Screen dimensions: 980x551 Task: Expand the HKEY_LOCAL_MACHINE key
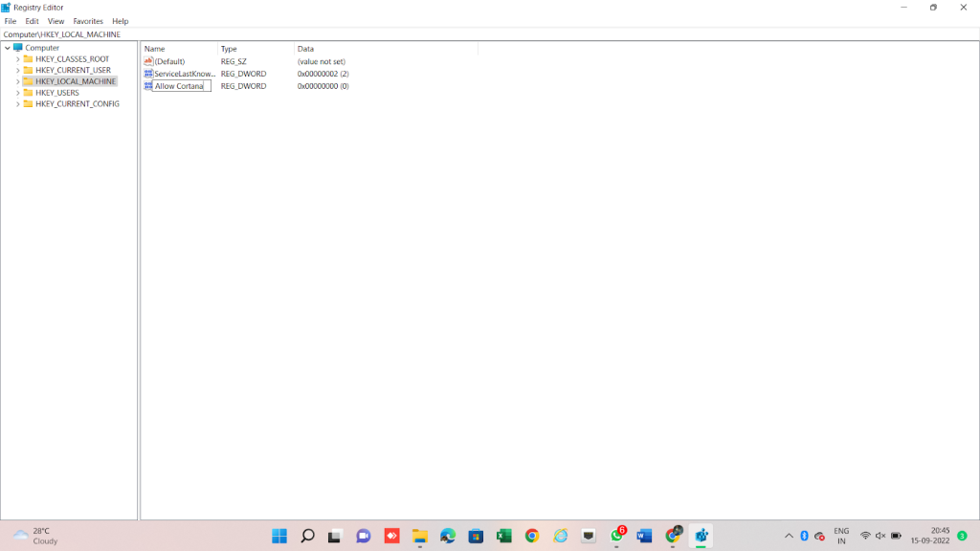tap(17, 81)
